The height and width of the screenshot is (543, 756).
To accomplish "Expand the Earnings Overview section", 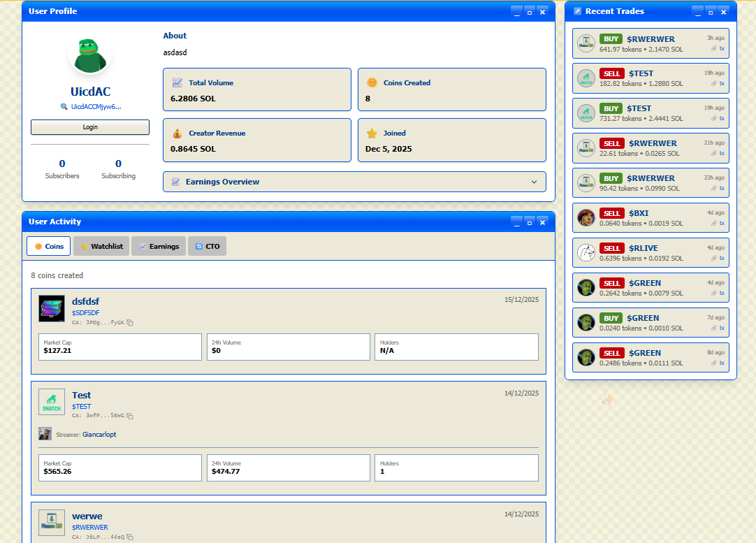I will (354, 182).
